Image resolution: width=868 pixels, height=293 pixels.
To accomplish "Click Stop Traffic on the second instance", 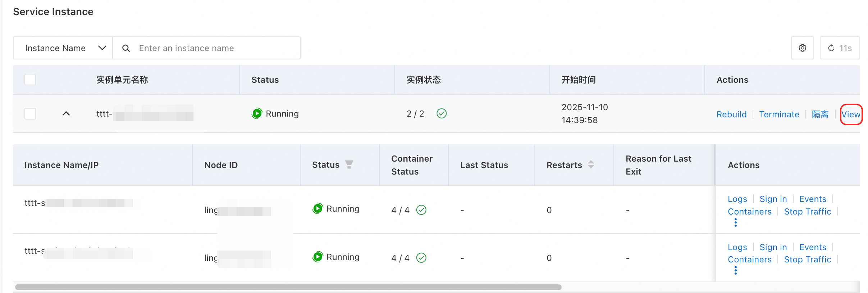I will pyautogui.click(x=807, y=260).
